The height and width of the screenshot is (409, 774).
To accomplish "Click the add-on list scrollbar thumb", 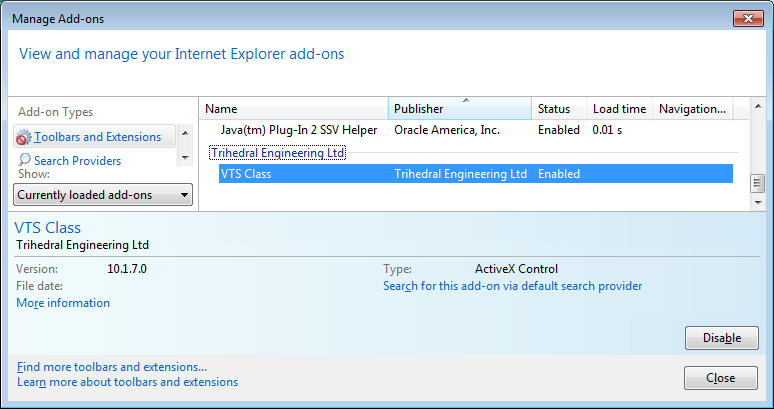I will [757, 184].
